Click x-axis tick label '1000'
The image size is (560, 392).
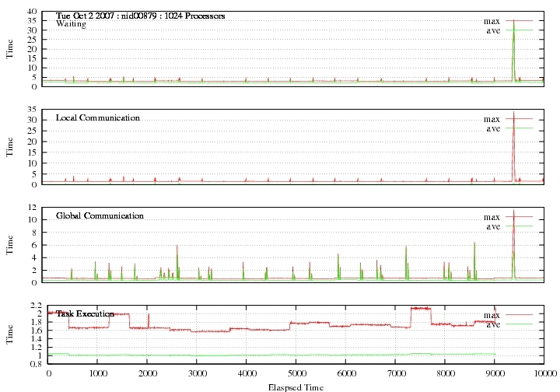pos(97,374)
